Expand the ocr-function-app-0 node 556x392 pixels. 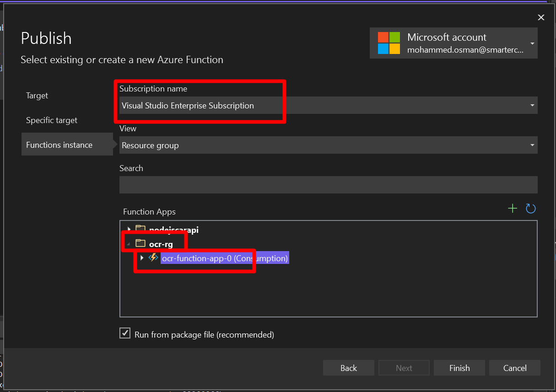[x=142, y=258]
